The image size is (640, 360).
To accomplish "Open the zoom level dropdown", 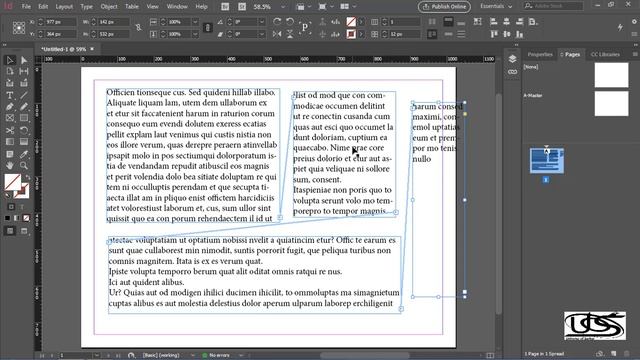I will point(283,7).
